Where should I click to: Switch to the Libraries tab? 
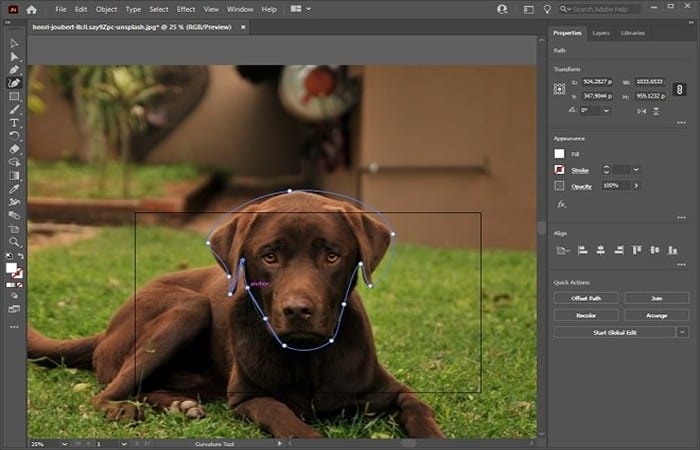pos(633,33)
